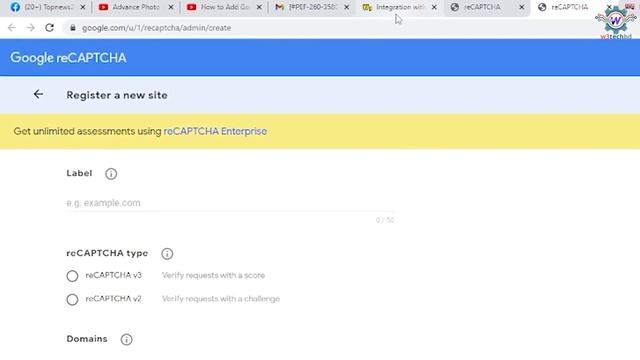Select the reCAPTCHA v3 radio button

point(72,276)
